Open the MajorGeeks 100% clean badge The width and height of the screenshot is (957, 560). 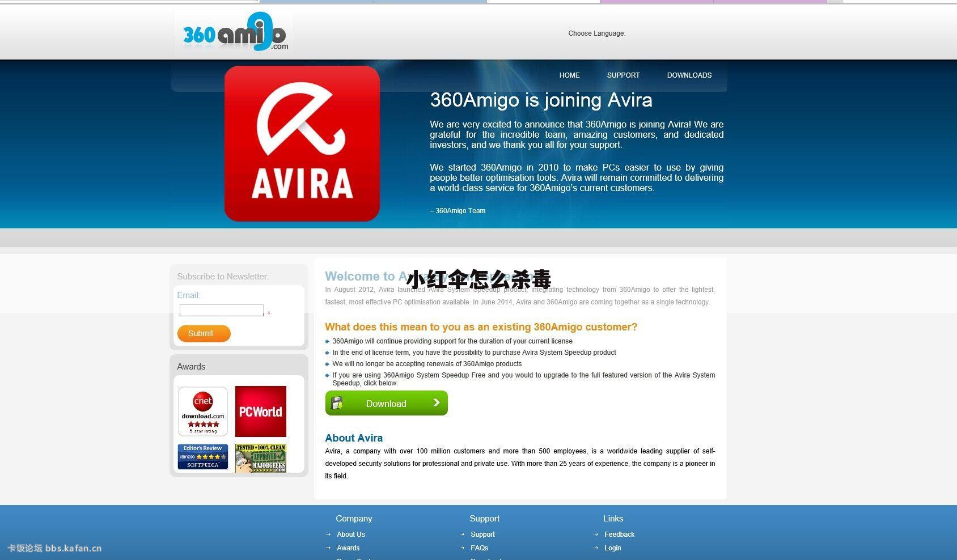click(x=261, y=458)
